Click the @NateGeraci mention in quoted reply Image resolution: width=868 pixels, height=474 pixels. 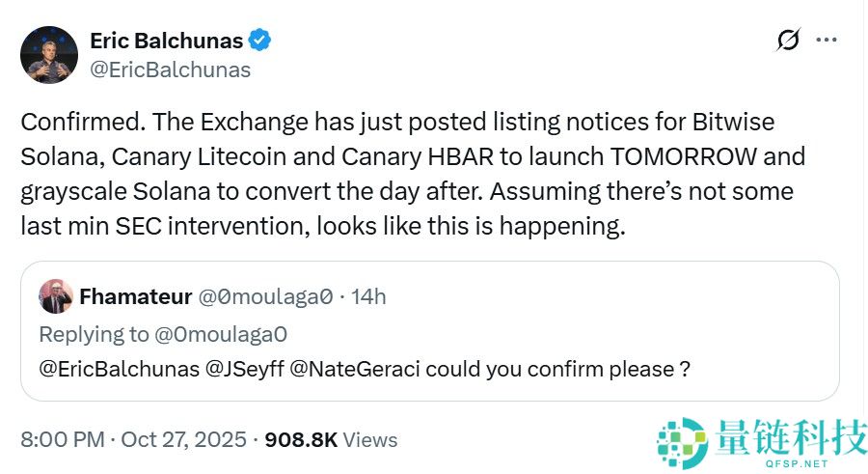click(355, 369)
